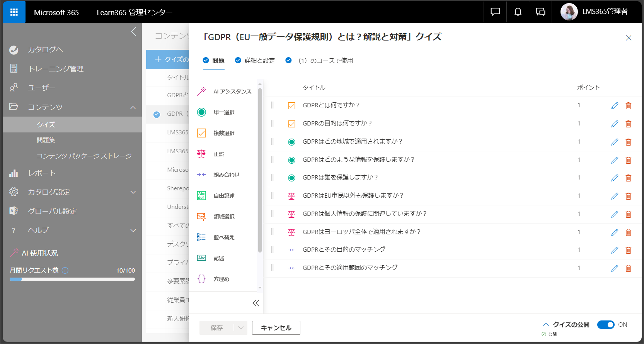Image resolution: width=644 pixels, height=344 pixels.
Task: Add a 自由記述 question type
Action: coord(223,196)
